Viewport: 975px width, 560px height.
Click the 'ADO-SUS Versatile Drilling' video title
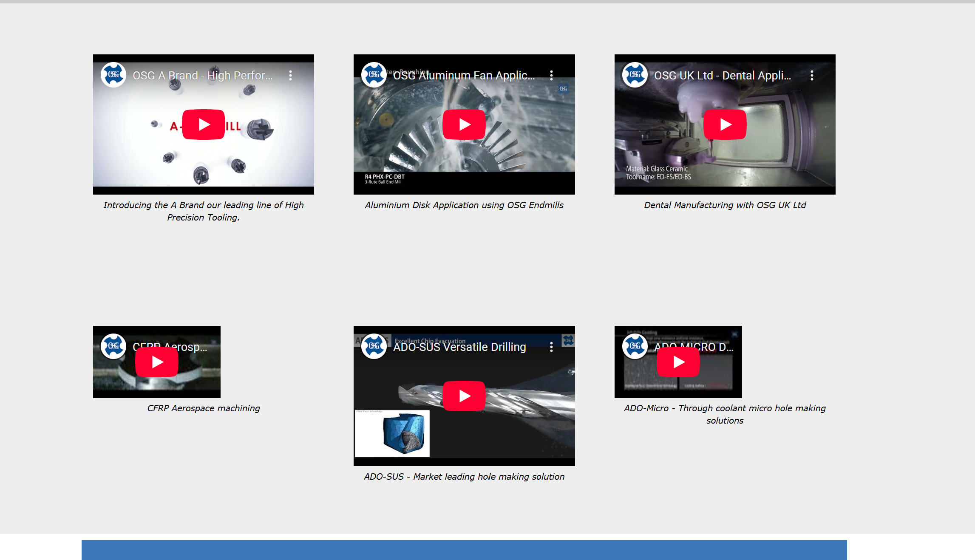[x=459, y=347]
